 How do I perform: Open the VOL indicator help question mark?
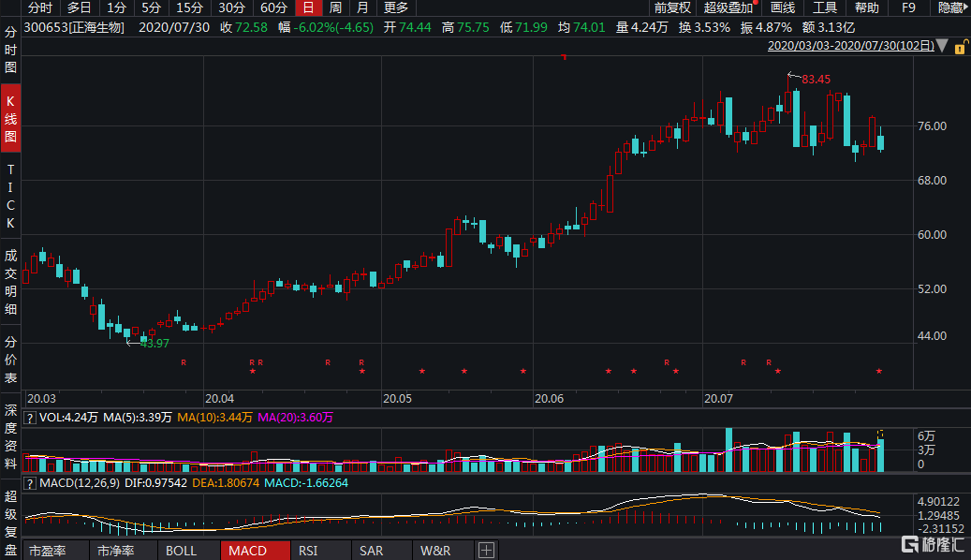(29, 419)
